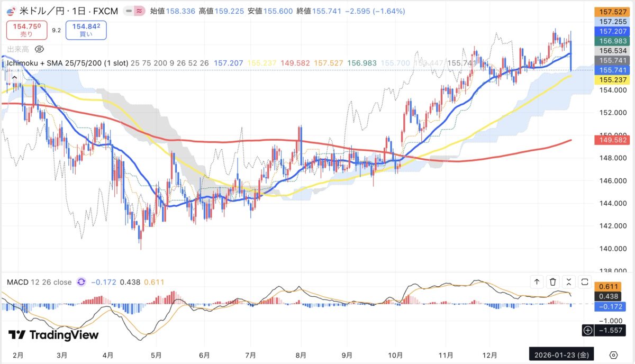Click the US dollar flag symbol icon
Image resolution: width=635 pixels, height=364 pixels.
(11, 11)
